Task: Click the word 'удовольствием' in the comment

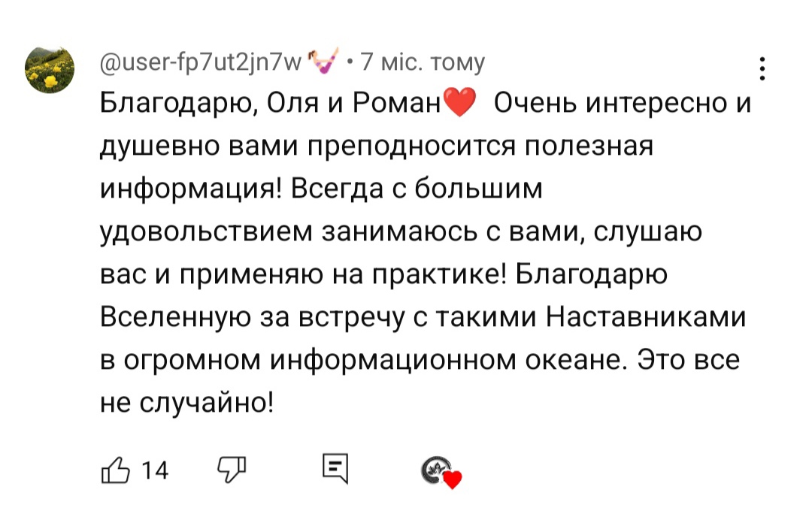Action: (207, 232)
